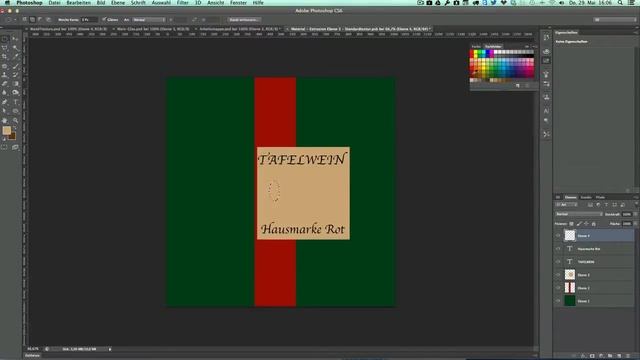Select the Eyedropper tool
This screenshot has width=640, height=360.
point(15,57)
